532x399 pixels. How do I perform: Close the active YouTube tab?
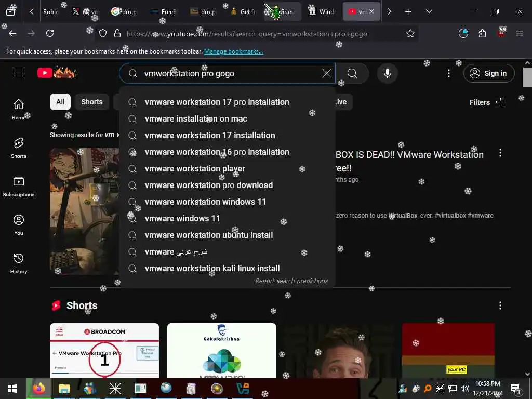coord(371,11)
